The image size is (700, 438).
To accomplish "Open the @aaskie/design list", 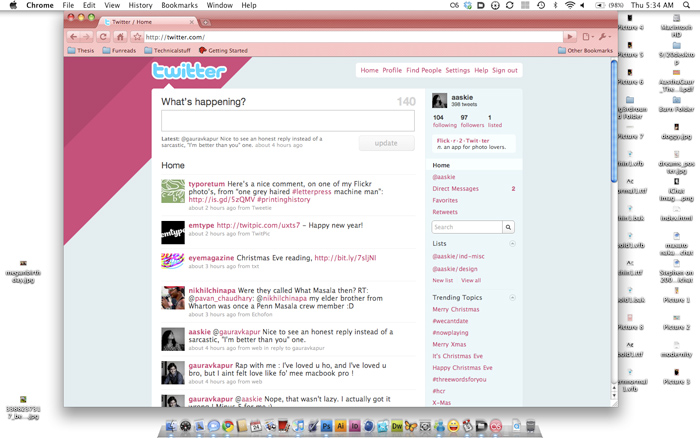I will pyautogui.click(x=455, y=269).
